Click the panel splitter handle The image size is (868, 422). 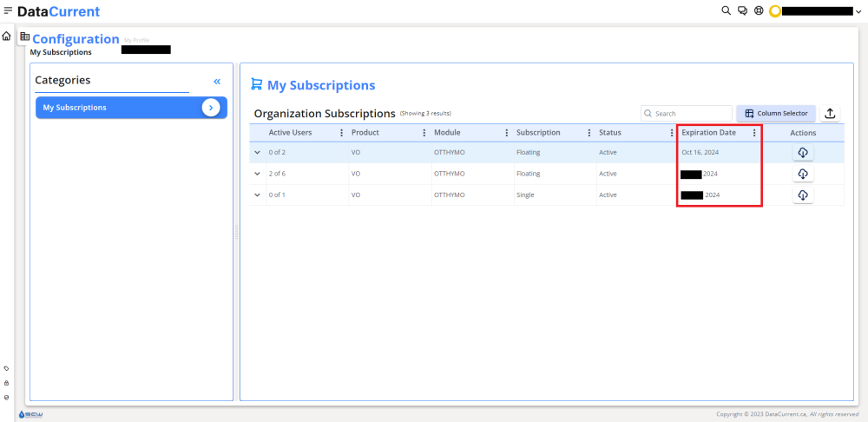coord(236,232)
